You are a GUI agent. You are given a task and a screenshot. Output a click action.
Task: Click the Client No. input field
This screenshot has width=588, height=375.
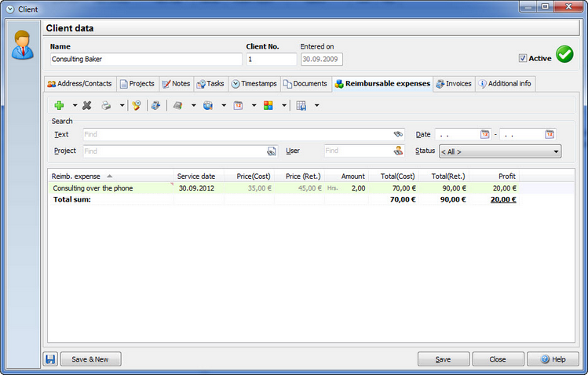pyautogui.click(x=272, y=59)
